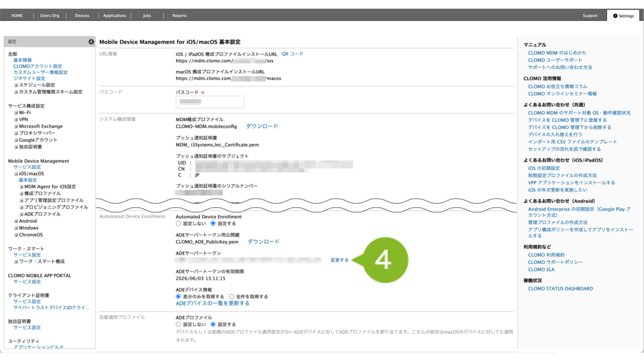Viewport: 644px width, 362px height.
Task: Expand the Microsoft Exchange tree node
Action: coord(16,126)
